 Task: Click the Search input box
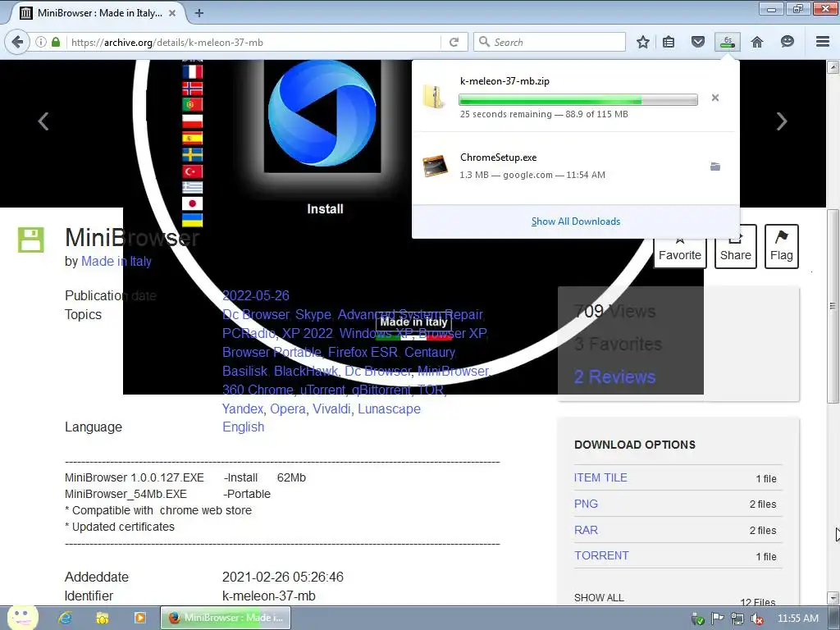point(549,42)
